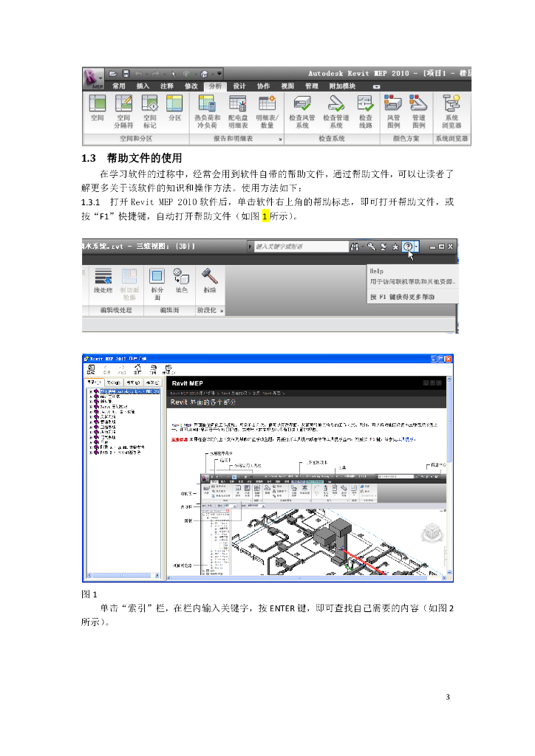This screenshot has height=756, width=535.
Task: Select the 空间分隔符 tool
Action: coord(123,112)
